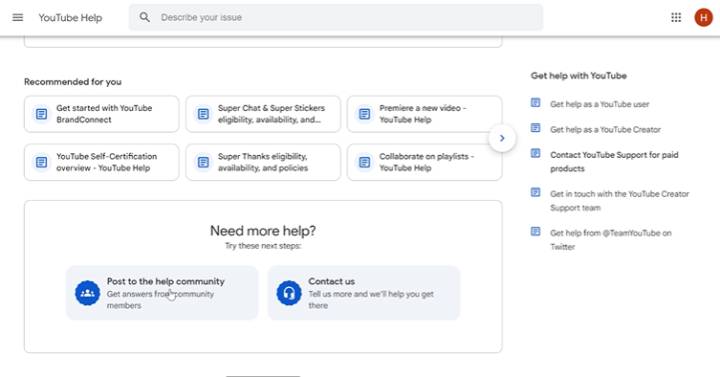Viewport: 720px width, 377px height.
Task: Click 'Try these next steps:' text
Action: [x=263, y=246]
